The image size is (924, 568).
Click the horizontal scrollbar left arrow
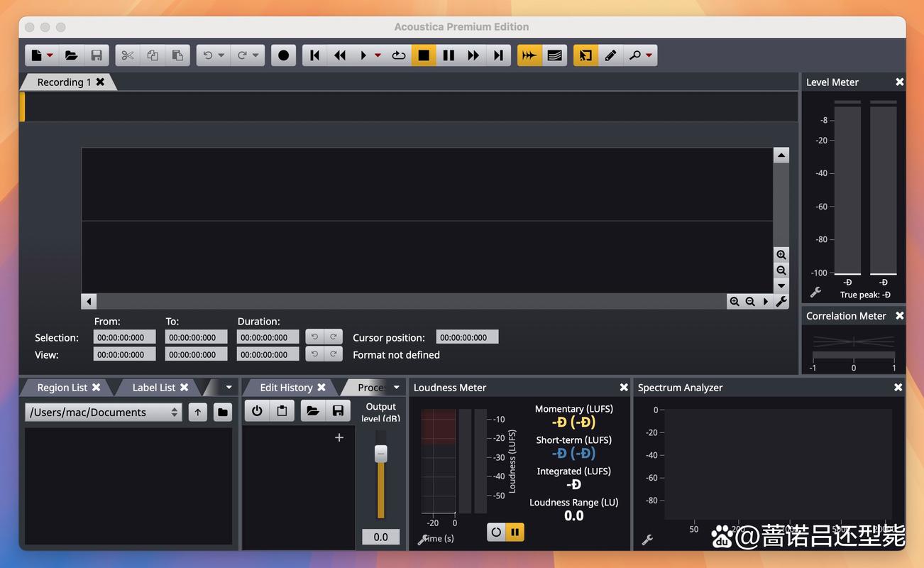[x=89, y=302]
